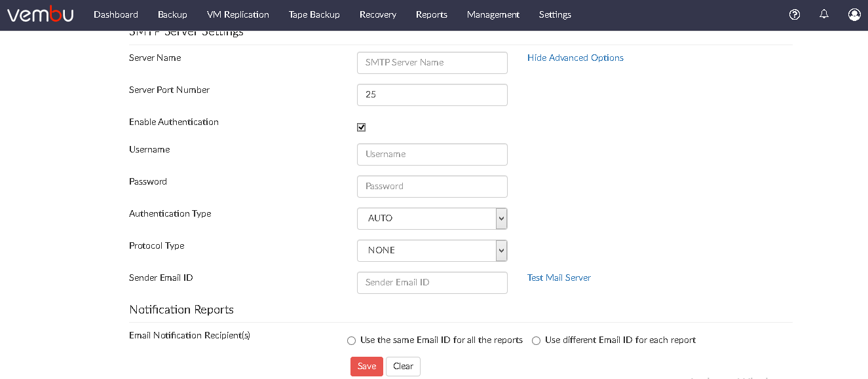This screenshot has width=868, height=379.
Task: Focus the SMTP Server Name field
Action: coord(432,63)
